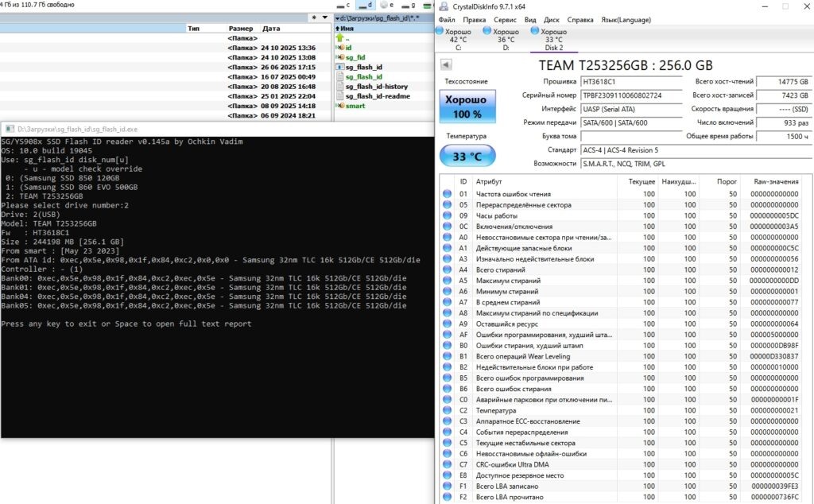Image resolution: width=814 pixels, height=504 pixels.
Task: Select the sg_flash_id executable file icon
Action: [x=340, y=67]
